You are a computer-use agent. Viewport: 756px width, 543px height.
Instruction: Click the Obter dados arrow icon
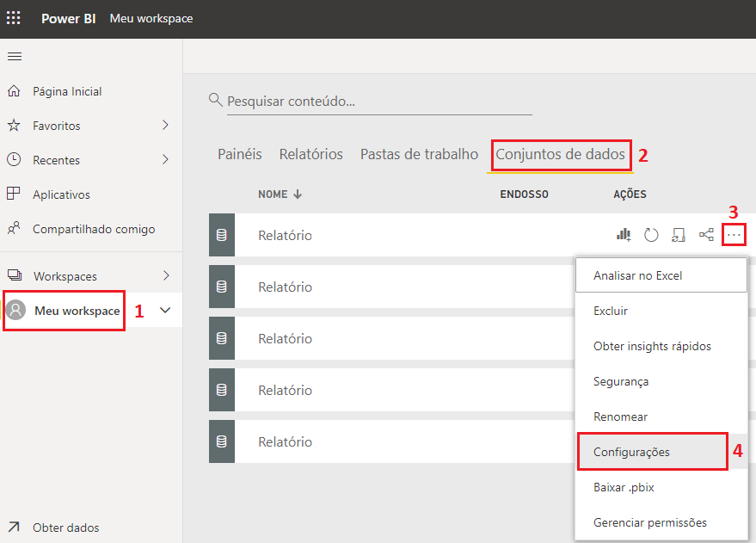[x=14, y=528]
